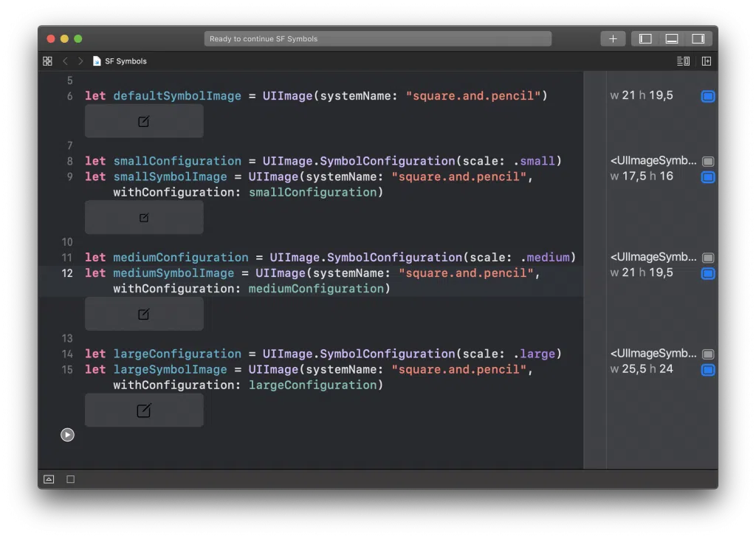The width and height of the screenshot is (756, 539).
Task: Go forward with the right chevron
Action: (x=80, y=61)
